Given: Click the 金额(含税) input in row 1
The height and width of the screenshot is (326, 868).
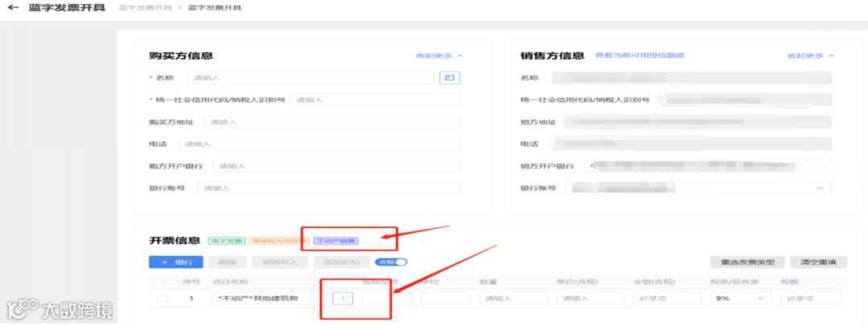Looking at the screenshot, I should click(667, 299).
